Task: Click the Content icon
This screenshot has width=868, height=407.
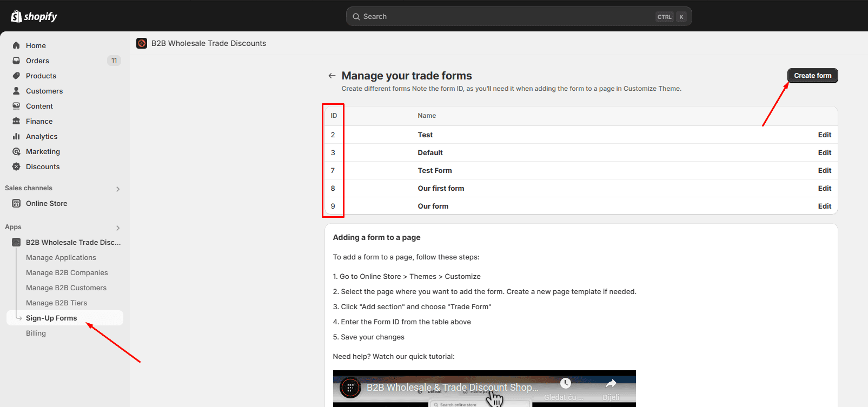Action: (x=16, y=106)
